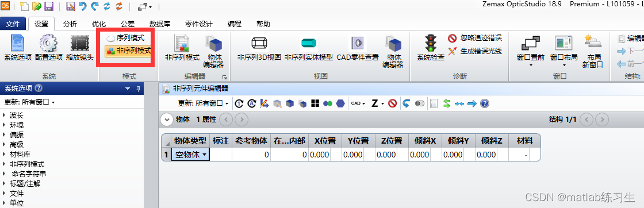The image size is (644, 208).
Task: Open help icon beside 系统选项 title
Action: click(39, 88)
